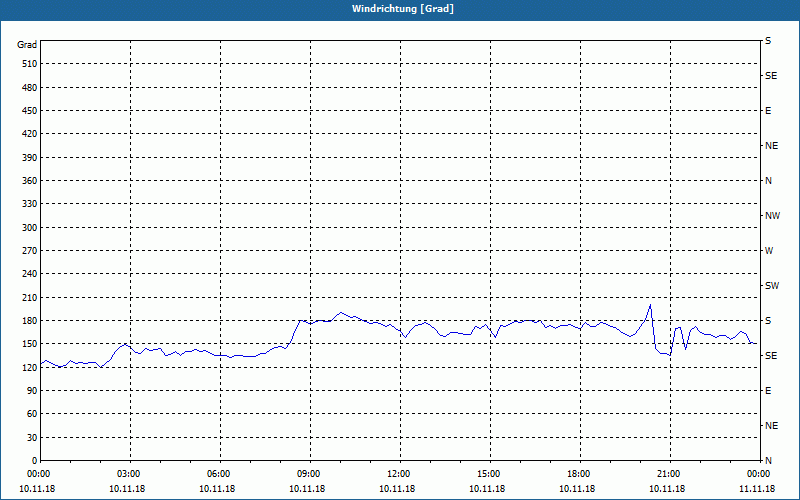Click the chart title Windrichtung [Grad]
800x500 pixels.
point(403,9)
